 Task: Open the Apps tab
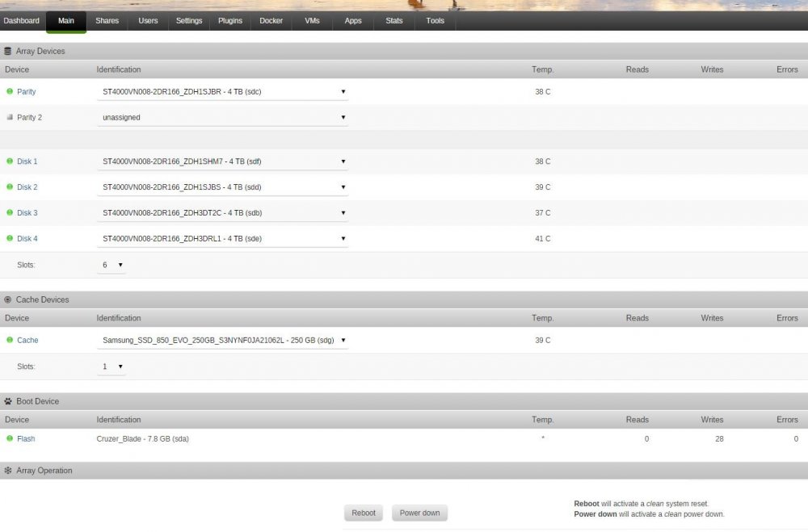(x=353, y=21)
